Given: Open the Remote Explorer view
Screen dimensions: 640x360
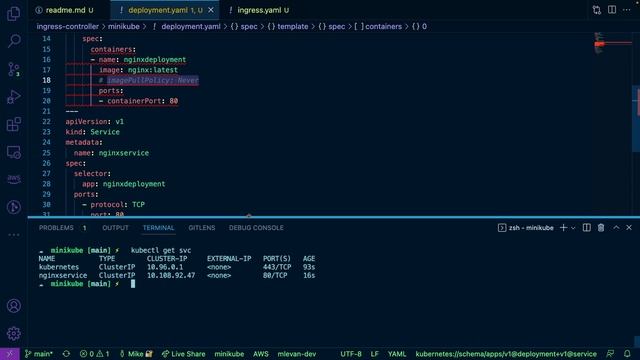Looking at the screenshot, I should 13,152.
